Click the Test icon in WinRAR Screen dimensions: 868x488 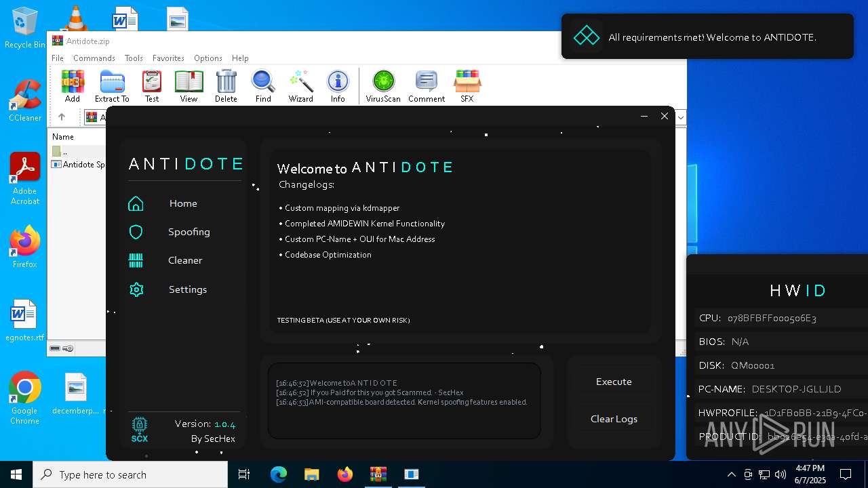[152, 86]
